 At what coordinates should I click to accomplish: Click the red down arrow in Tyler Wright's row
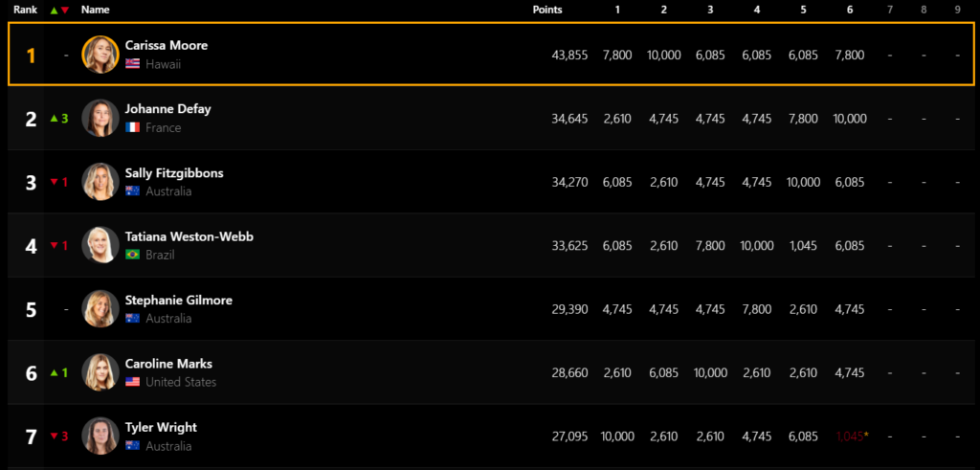click(x=55, y=436)
